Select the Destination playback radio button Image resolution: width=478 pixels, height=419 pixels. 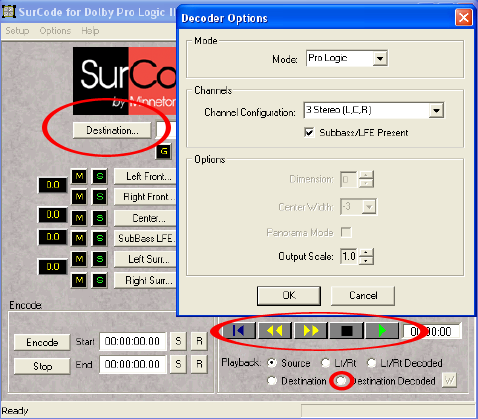(x=272, y=380)
